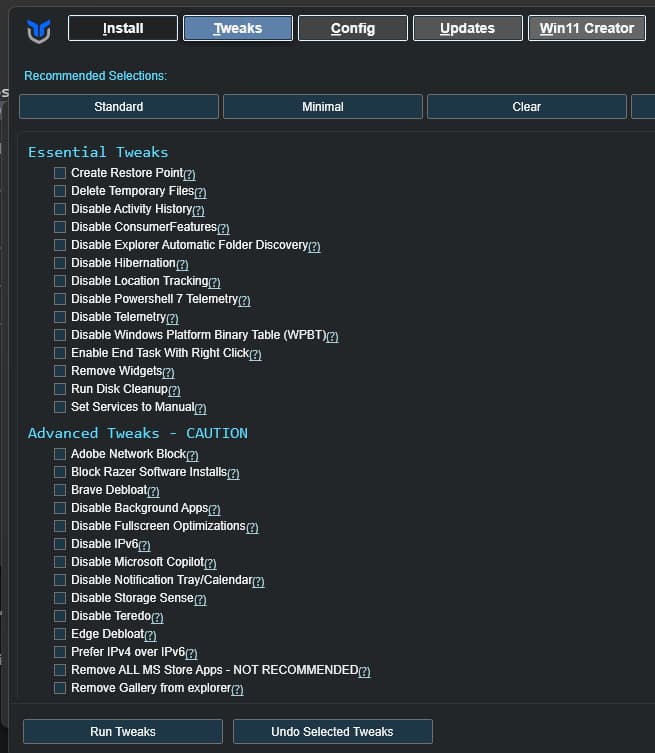Open help (?) for End Task With Right Click
The width and height of the screenshot is (655, 753).
pyautogui.click(x=255, y=354)
